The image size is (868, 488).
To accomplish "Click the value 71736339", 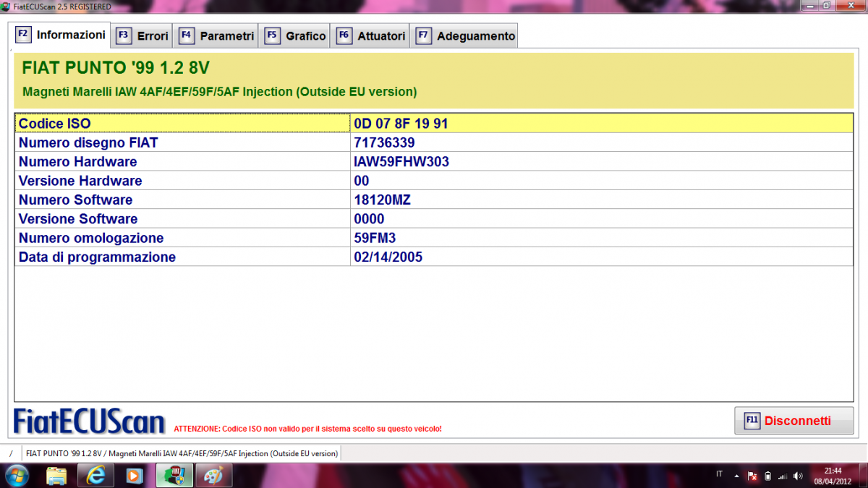I will (x=384, y=142).
